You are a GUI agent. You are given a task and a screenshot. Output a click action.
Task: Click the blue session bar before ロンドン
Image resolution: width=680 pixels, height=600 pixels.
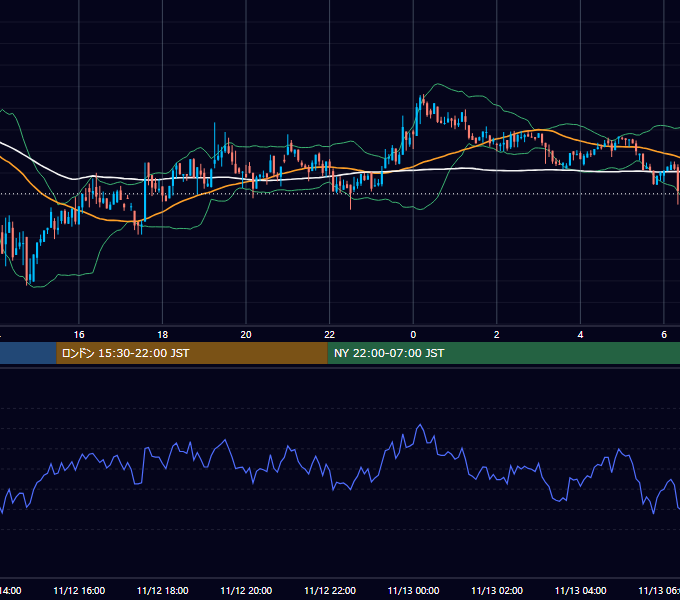(x=28, y=353)
